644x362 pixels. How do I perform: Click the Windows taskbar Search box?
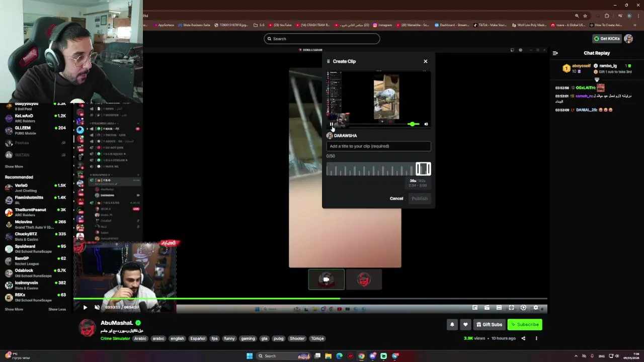283,356
